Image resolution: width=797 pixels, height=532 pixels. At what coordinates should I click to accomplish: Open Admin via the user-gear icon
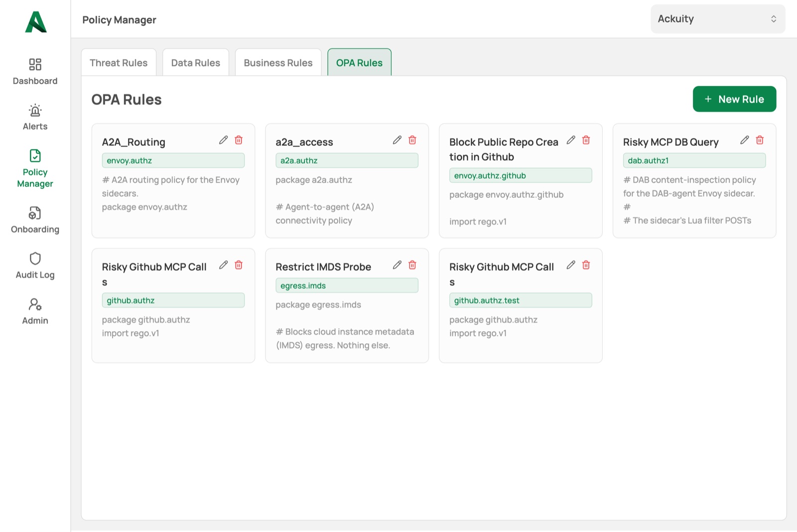(35, 304)
